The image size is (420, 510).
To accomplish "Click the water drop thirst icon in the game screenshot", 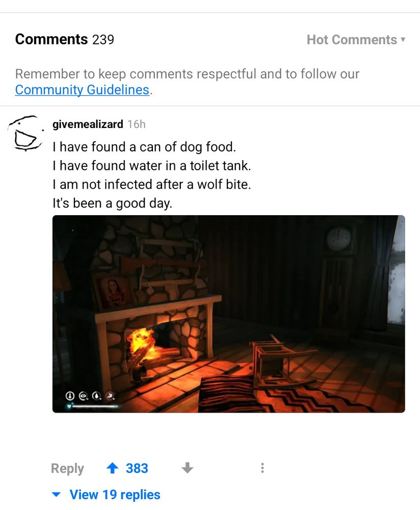I will 97,396.
